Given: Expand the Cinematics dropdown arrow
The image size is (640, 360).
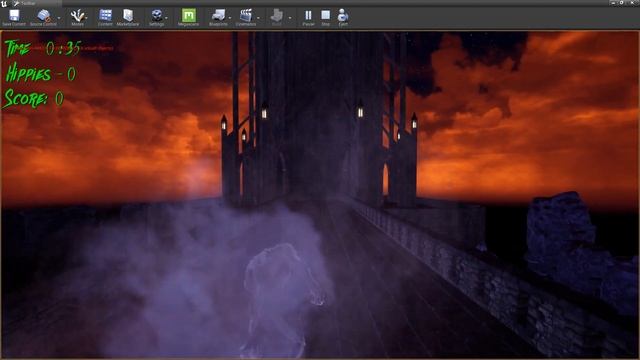Looking at the screenshot, I should [258, 18].
